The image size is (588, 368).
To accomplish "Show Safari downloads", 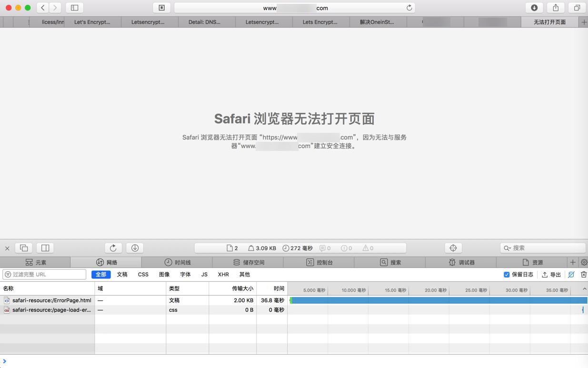I will (534, 8).
